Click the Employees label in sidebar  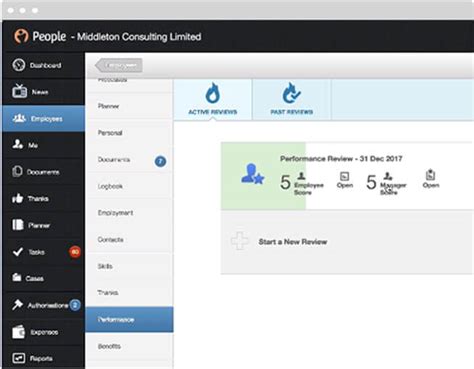coord(47,119)
